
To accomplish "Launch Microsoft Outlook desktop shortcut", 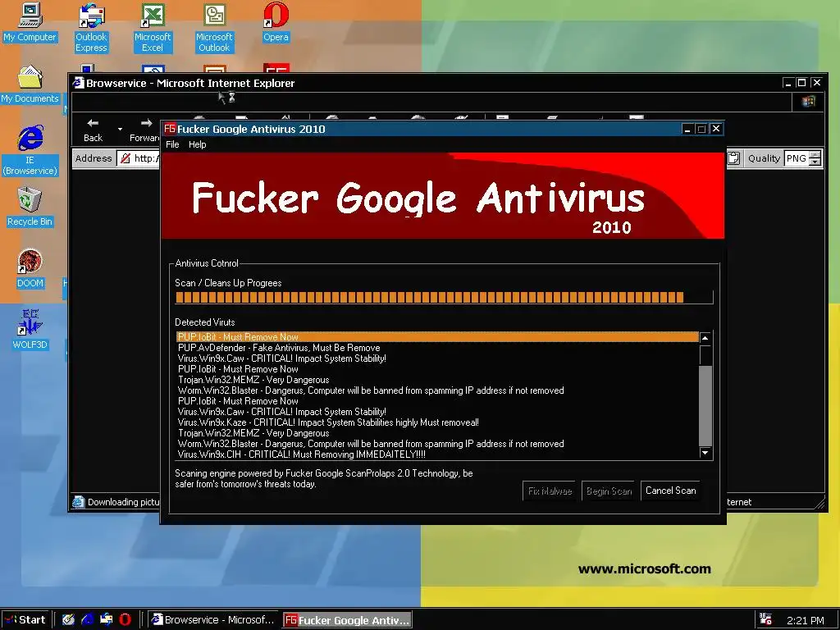I will pos(214,27).
